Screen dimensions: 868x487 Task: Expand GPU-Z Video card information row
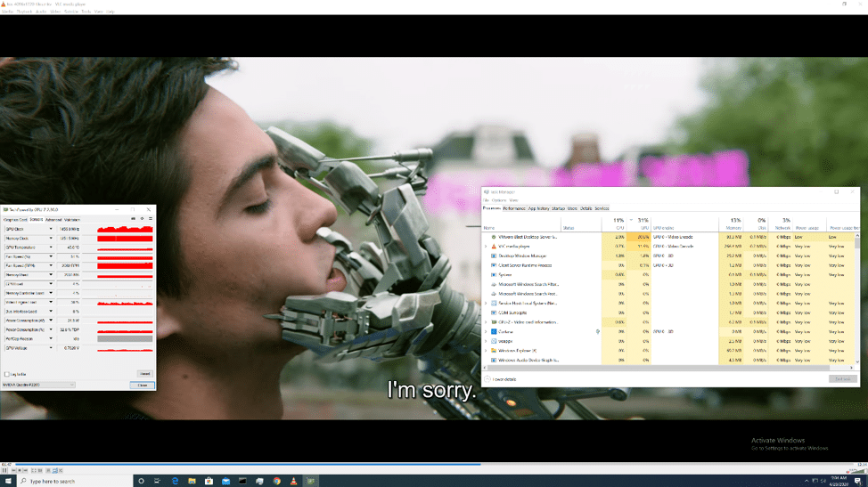[x=486, y=322]
